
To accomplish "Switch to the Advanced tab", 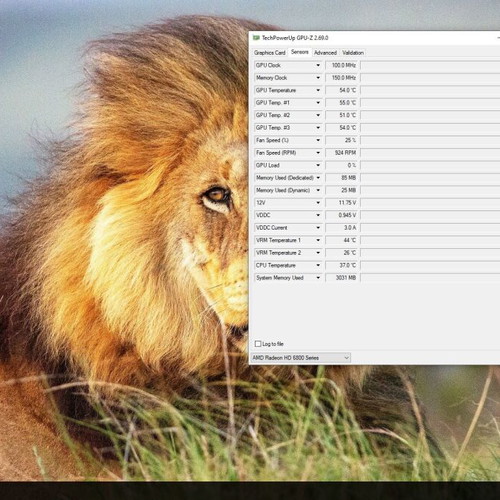I will click(325, 53).
